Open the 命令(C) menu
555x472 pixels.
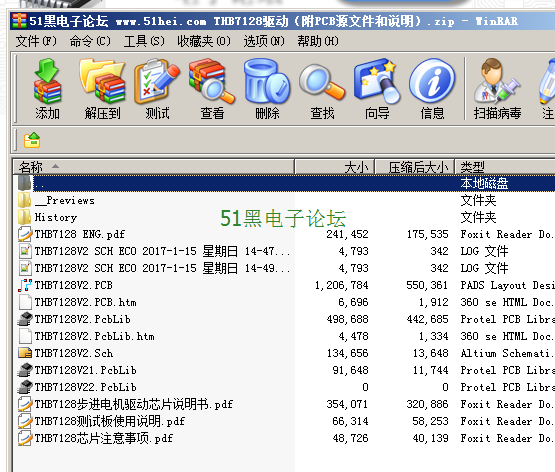[x=90, y=41]
